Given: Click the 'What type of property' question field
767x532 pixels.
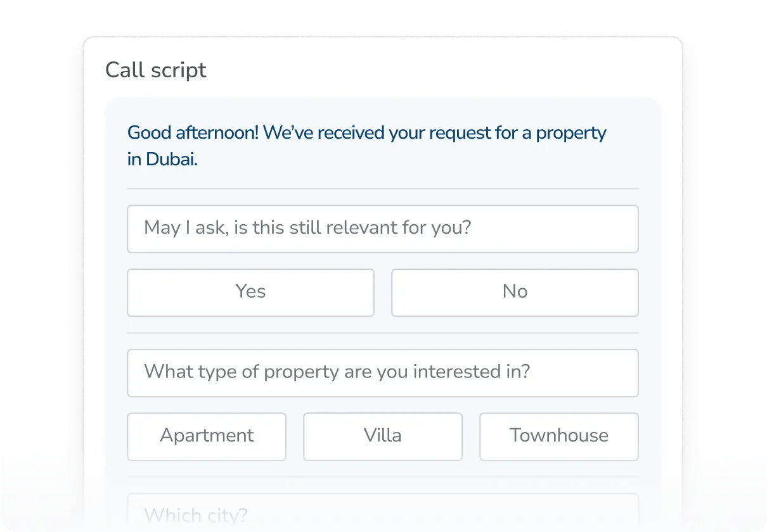Looking at the screenshot, I should (x=382, y=372).
